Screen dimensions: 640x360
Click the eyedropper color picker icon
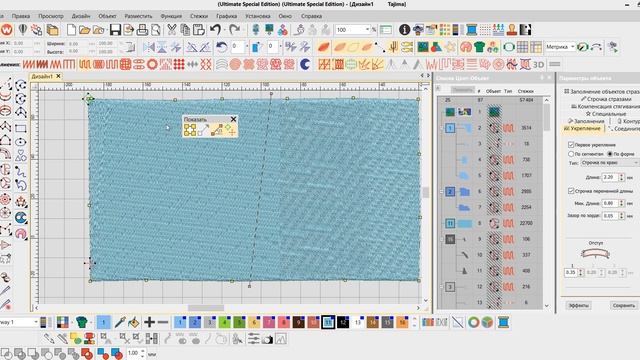(120, 322)
